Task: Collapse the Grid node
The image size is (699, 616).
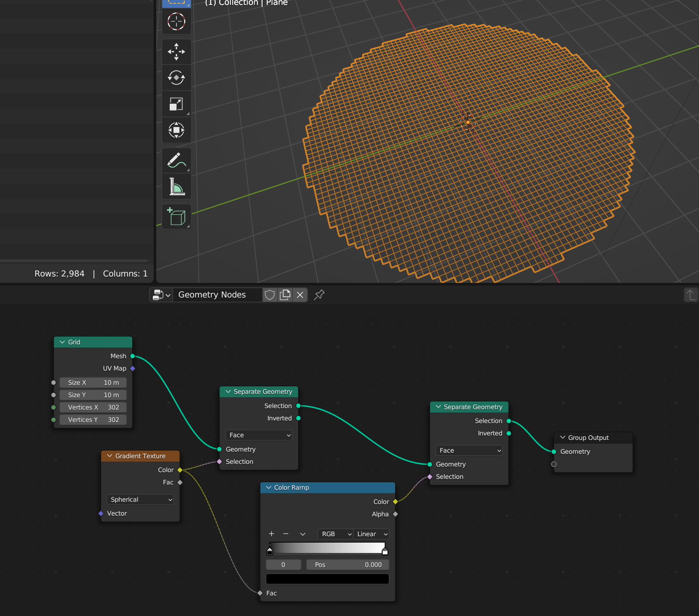Action: pos(62,342)
